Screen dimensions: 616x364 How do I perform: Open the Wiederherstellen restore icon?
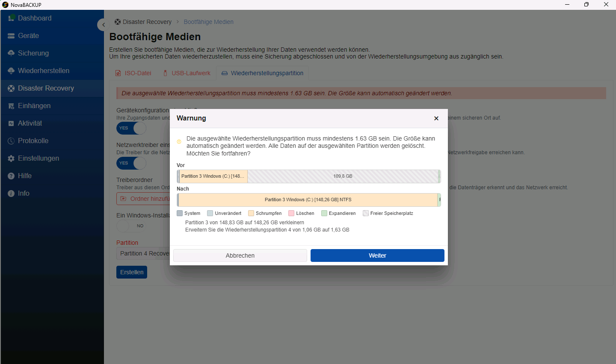pos(11,70)
